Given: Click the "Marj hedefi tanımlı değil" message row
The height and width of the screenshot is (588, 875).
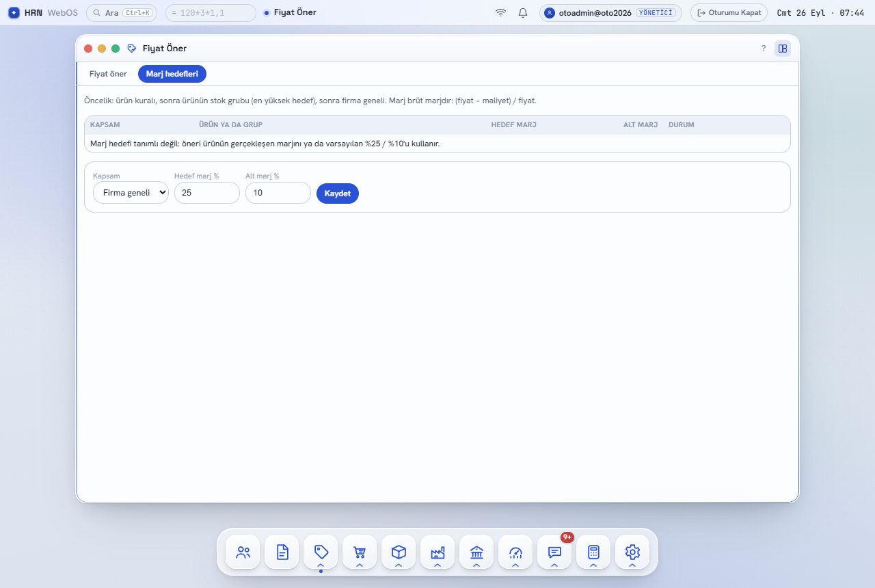Looking at the screenshot, I should [x=437, y=144].
